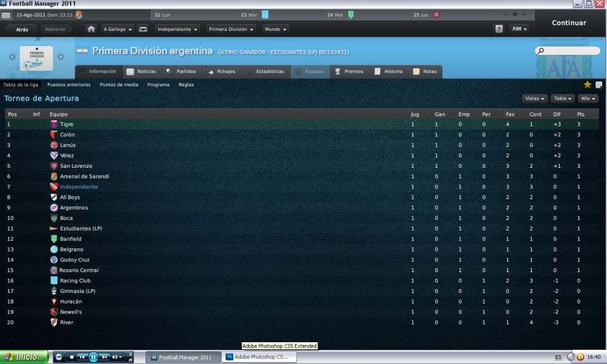The height and width of the screenshot is (364, 607).
Task: Open the FM menu dropdown
Action: tap(519, 29)
